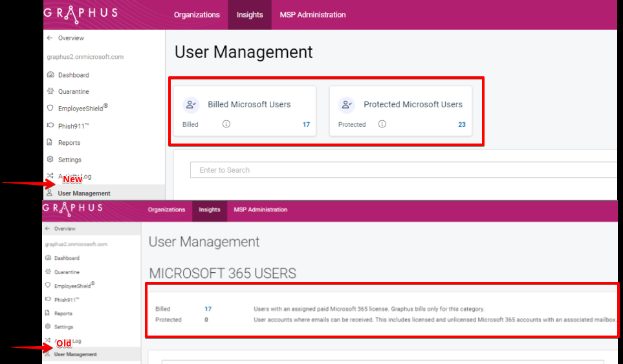This screenshot has width=623, height=364.
Task: Select User Management in the lower sidebar
Action: point(76,354)
